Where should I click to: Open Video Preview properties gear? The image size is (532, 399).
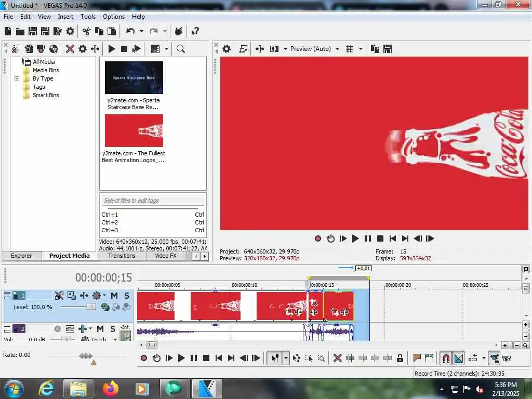coord(227,49)
